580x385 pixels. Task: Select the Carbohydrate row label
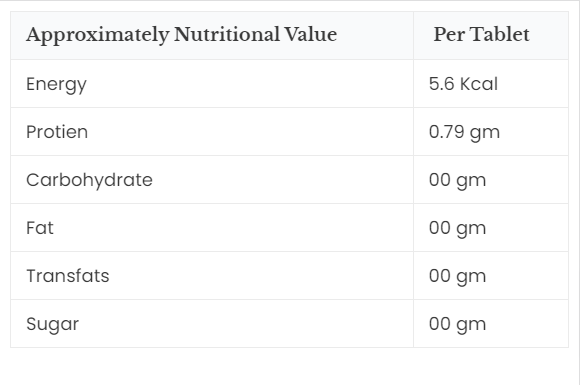pos(89,180)
